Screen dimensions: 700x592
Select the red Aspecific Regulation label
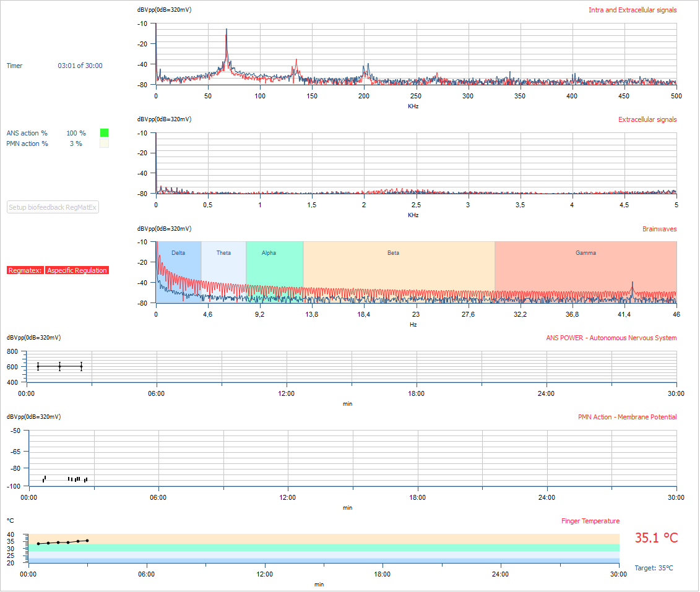[x=77, y=270]
